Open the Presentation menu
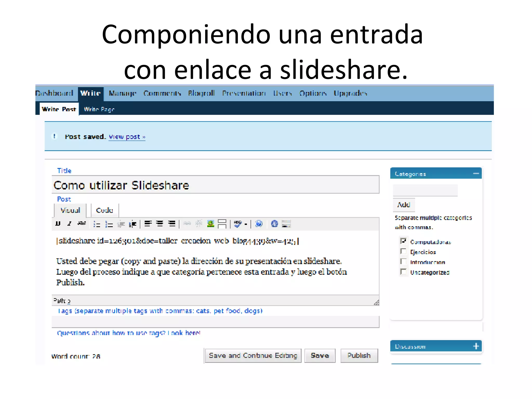 click(x=244, y=93)
